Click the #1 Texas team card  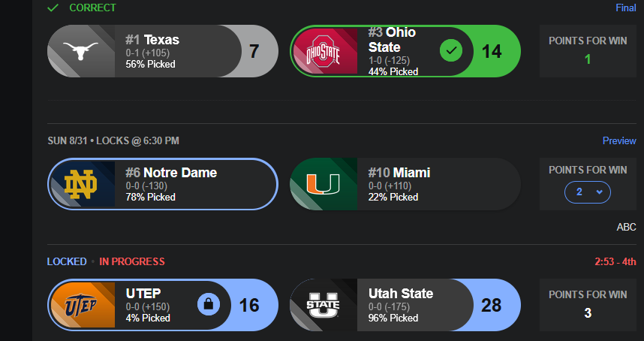click(x=163, y=51)
